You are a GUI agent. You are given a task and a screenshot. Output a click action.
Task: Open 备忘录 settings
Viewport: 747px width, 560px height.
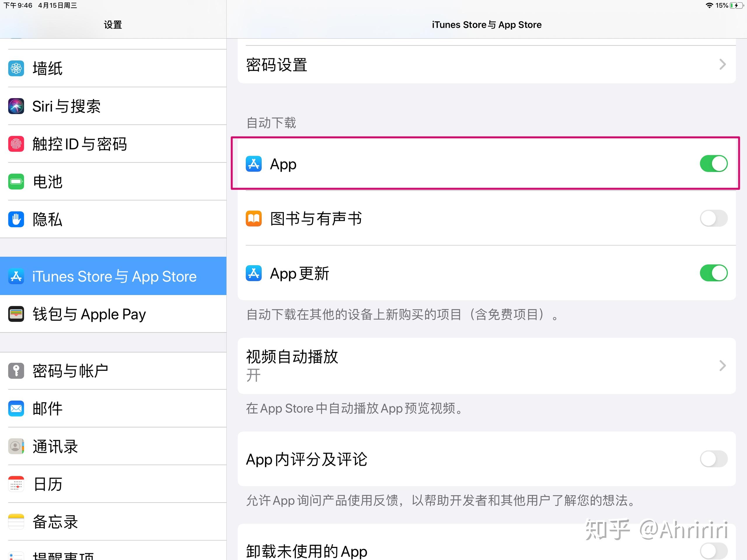(x=113, y=522)
